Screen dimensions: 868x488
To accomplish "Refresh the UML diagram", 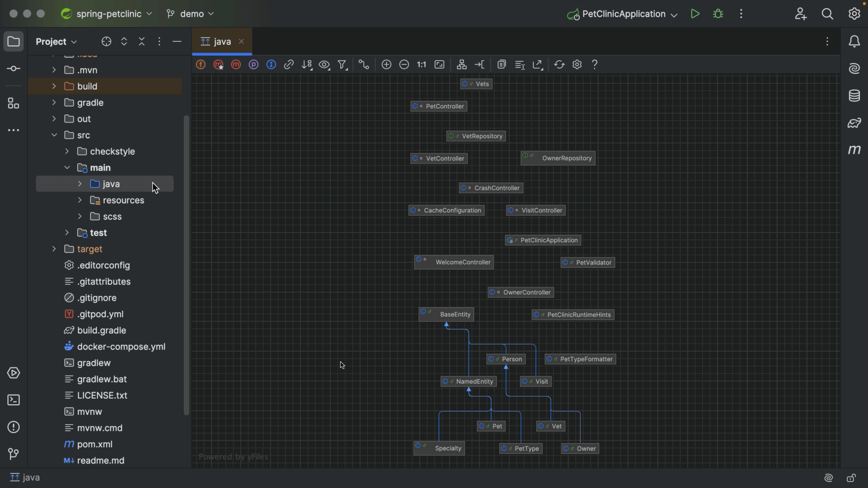I will click(559, 65).
